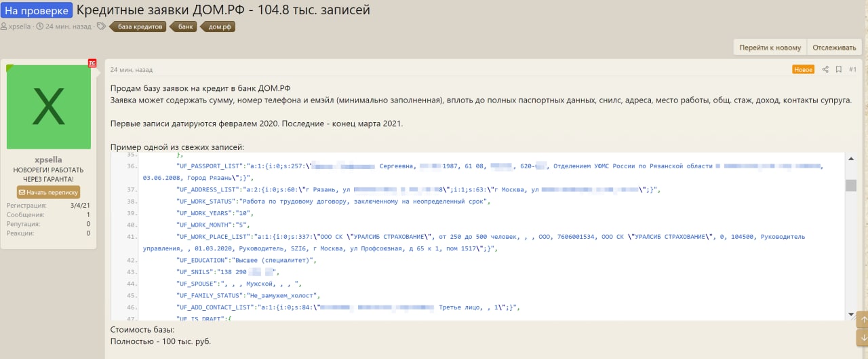This screenshot has width=868, height=359.
Task: Click the "Начать переписку" button
Action: (x=48, y=192)
